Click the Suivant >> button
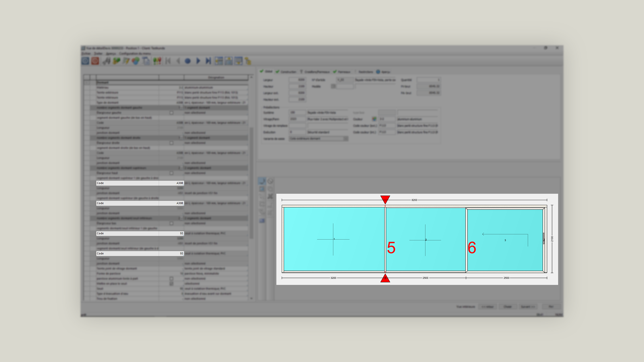This screenshot has width=644, height=362. [x=528, y=307]
